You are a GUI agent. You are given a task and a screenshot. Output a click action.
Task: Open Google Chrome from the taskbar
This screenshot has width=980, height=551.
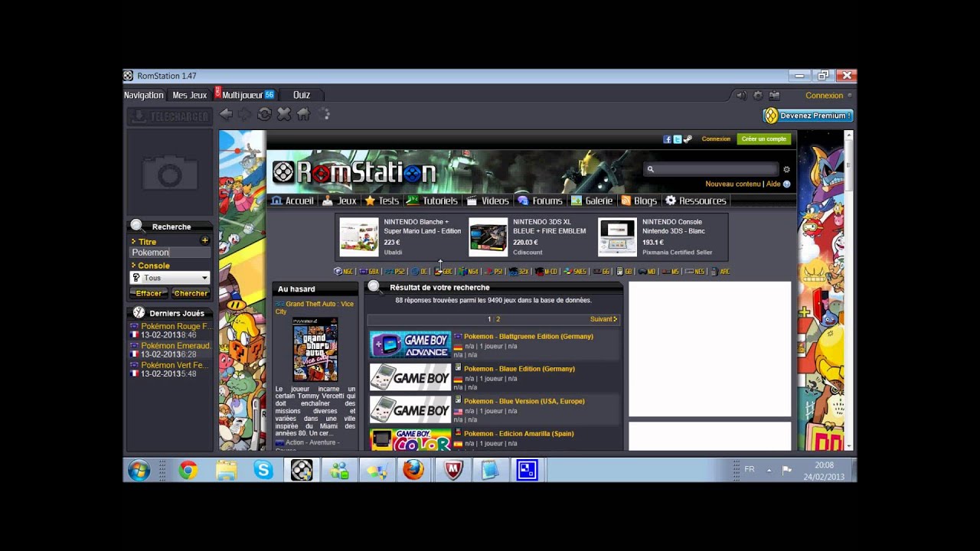pos(188,470)
